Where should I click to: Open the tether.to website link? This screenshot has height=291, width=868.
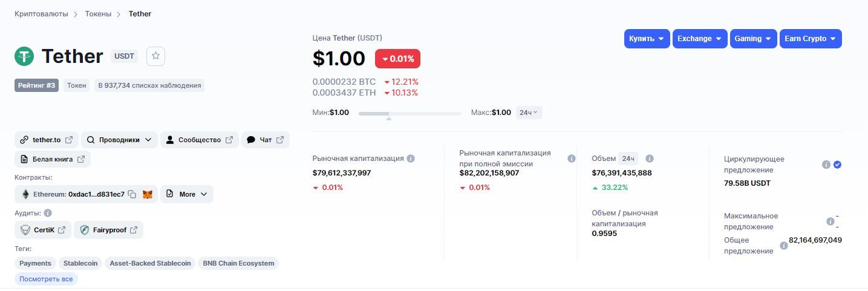coord(47,140)
